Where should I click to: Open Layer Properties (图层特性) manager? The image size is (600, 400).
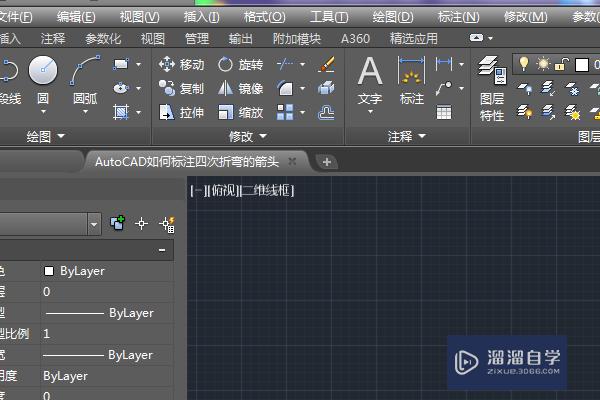click(x=492, y=89)
